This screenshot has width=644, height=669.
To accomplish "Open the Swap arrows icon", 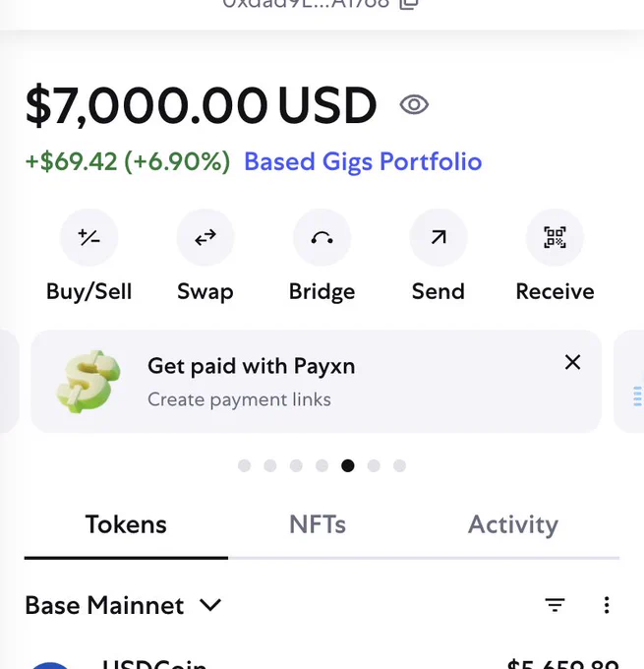I will click(205, 237).
